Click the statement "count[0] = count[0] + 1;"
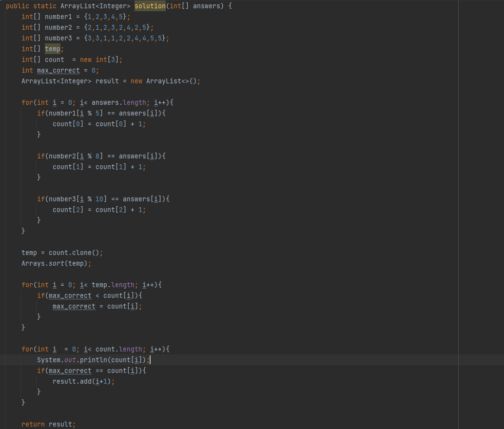 click(99, 124)
